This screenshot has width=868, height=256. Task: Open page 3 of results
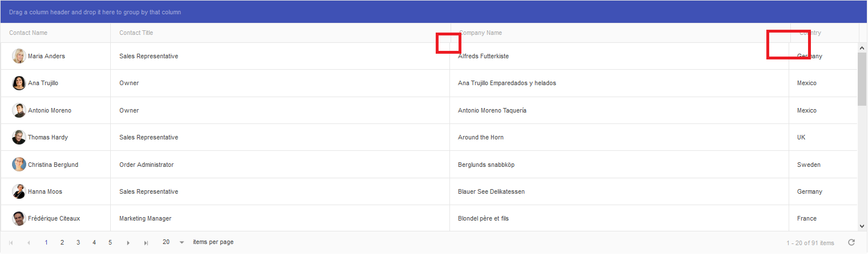pos(78,242)
